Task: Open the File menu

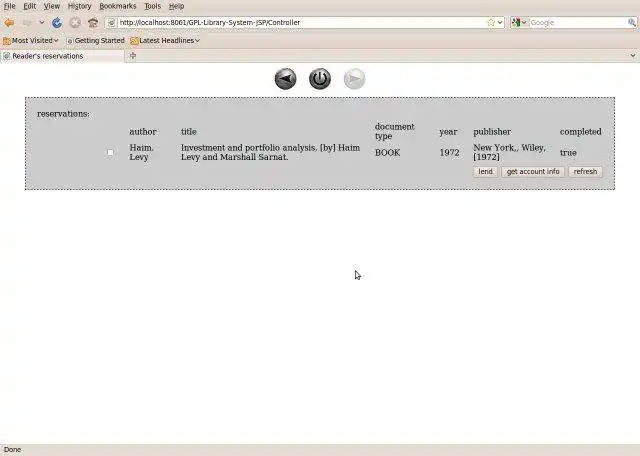Action: coord(9,6)
